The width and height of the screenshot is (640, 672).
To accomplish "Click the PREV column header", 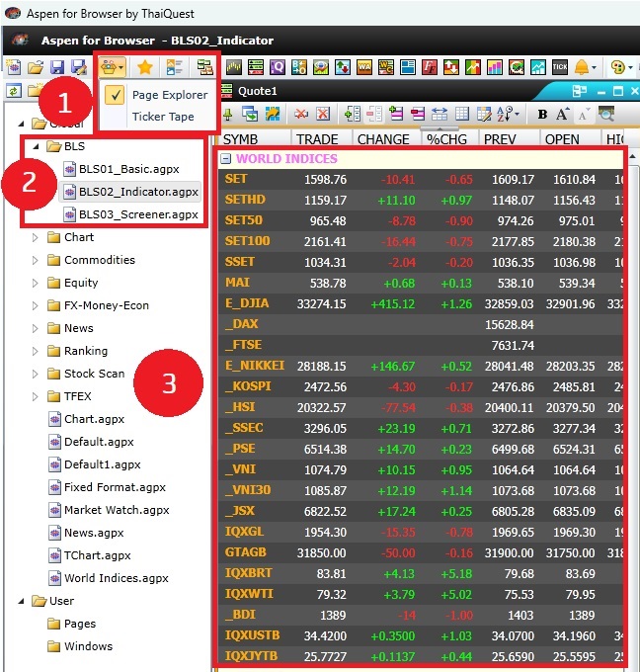I will pos(509,139).
